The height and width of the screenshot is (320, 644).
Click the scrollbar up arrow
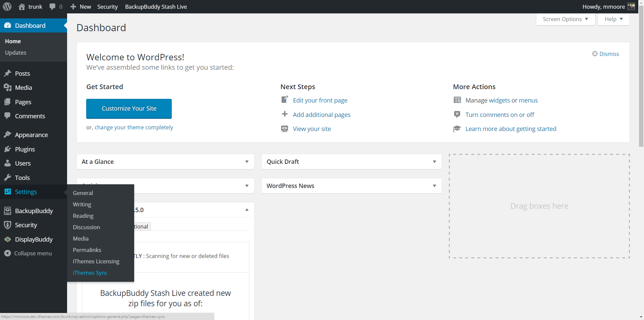click(641, 2)
